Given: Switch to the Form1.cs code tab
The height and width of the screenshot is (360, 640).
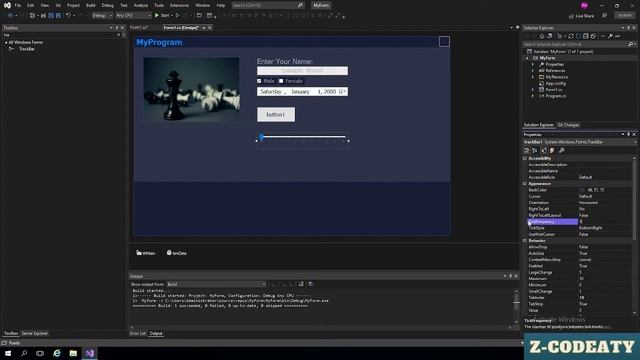Looking at the screenshot, I should pos(139,28).
